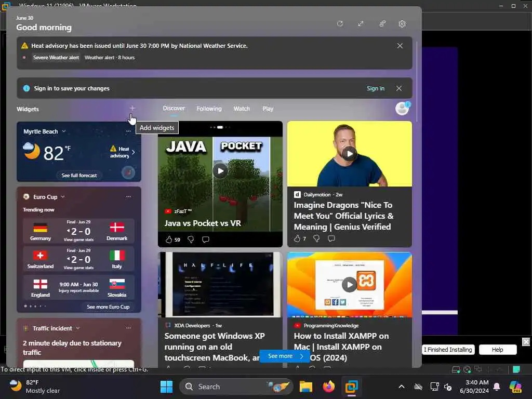Open the weather widget button in taskbar

pos(35,387)
